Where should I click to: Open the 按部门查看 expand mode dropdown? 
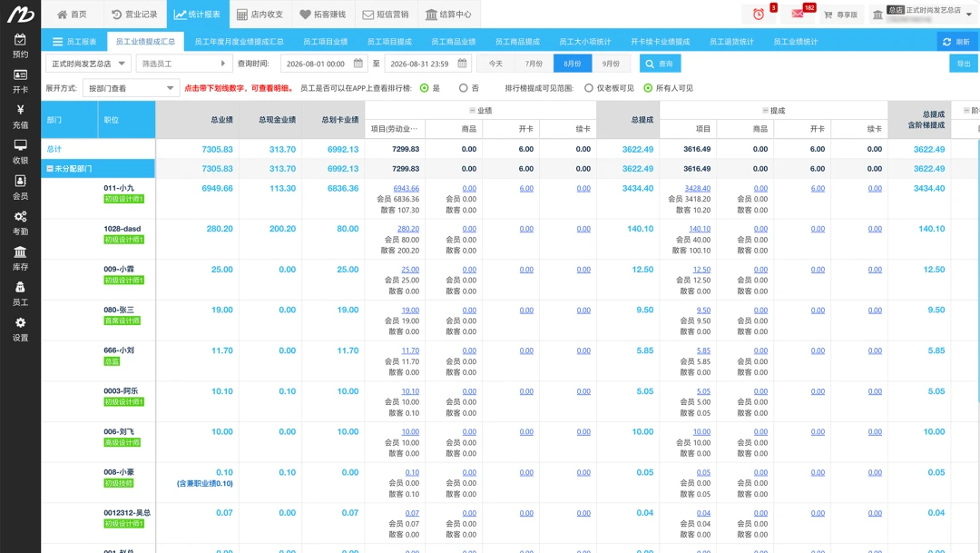click(x=131, y=88)
